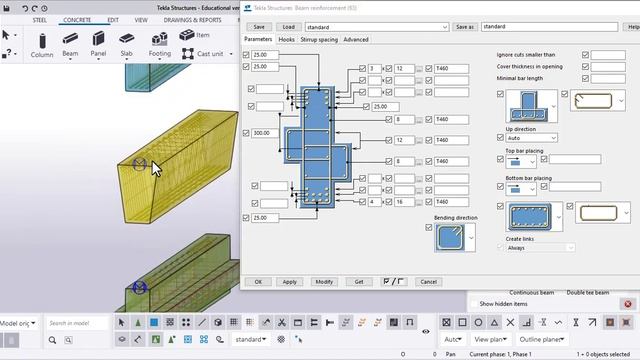Screen dimensions: 640x360
Task: Toggle the Bending direction checkbox
Action: tap(429, 227)
